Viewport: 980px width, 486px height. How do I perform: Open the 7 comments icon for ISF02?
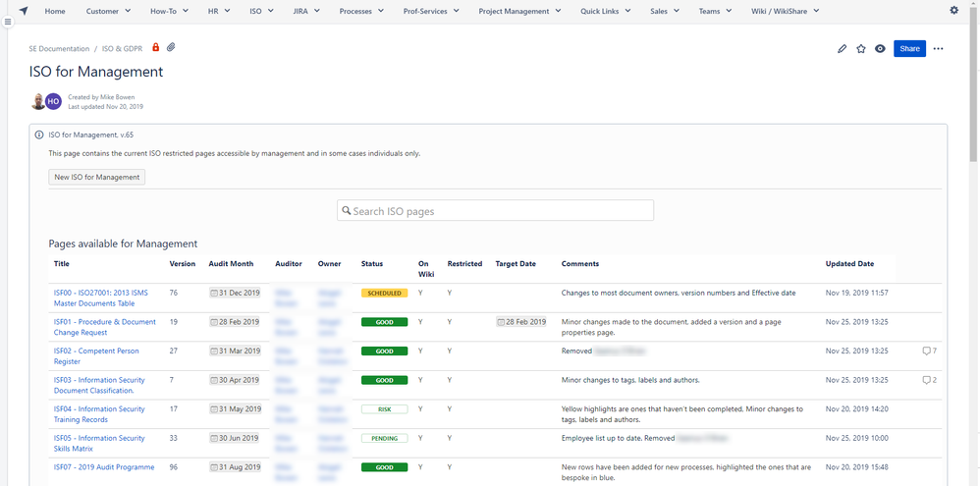coord(929,351)
